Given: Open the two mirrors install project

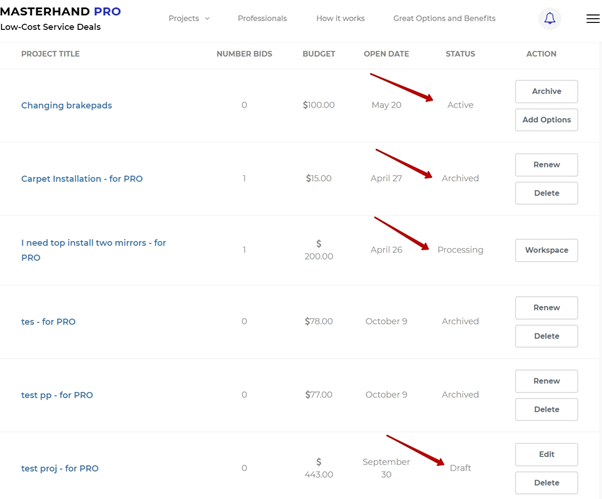Looking at the screenshot, I should click(x=93, y=250).
